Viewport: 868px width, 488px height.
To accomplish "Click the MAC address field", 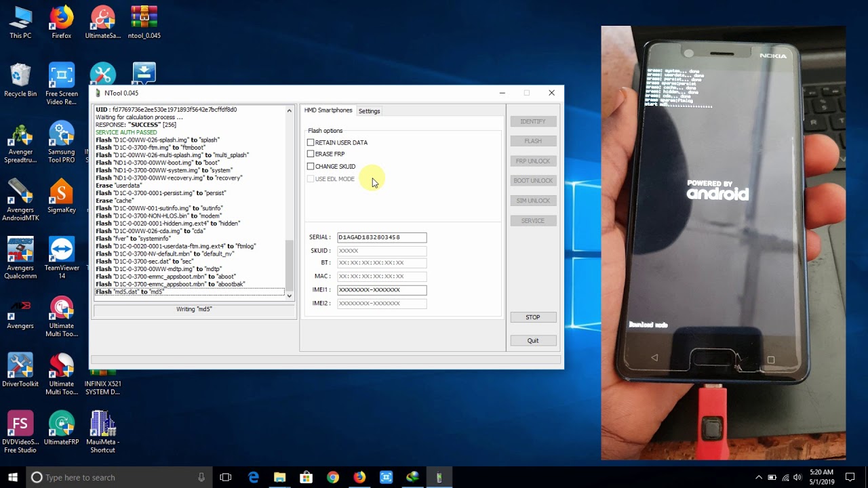I will (x=382, y=277).
